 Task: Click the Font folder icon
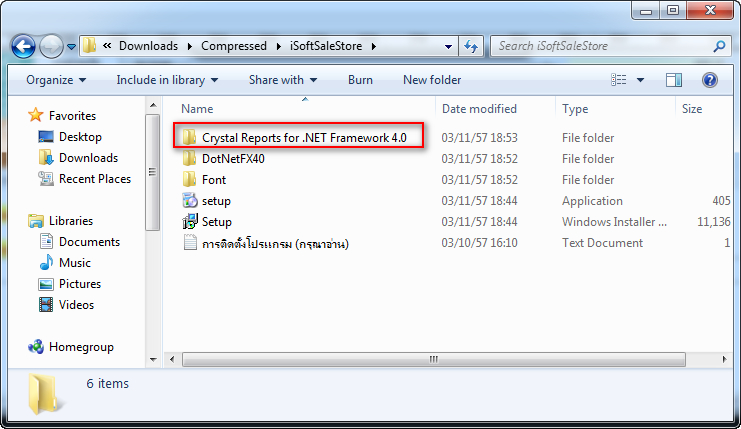pos(190,179)
